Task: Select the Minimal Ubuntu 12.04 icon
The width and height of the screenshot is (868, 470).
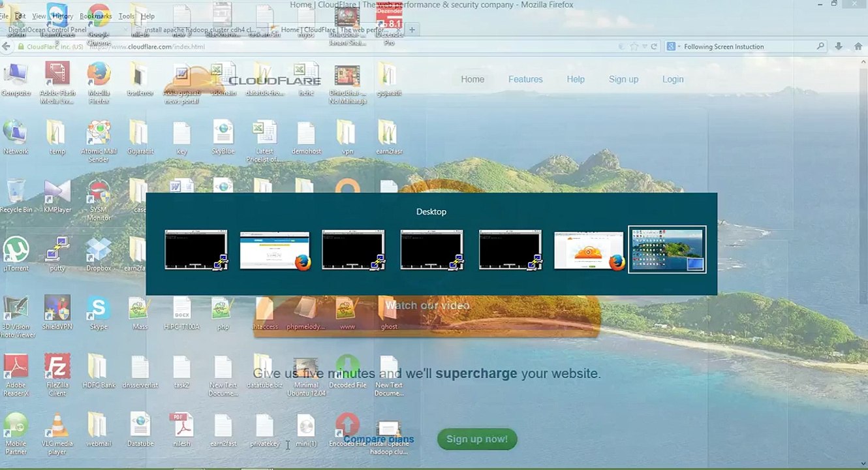Action: coord(306,375)
